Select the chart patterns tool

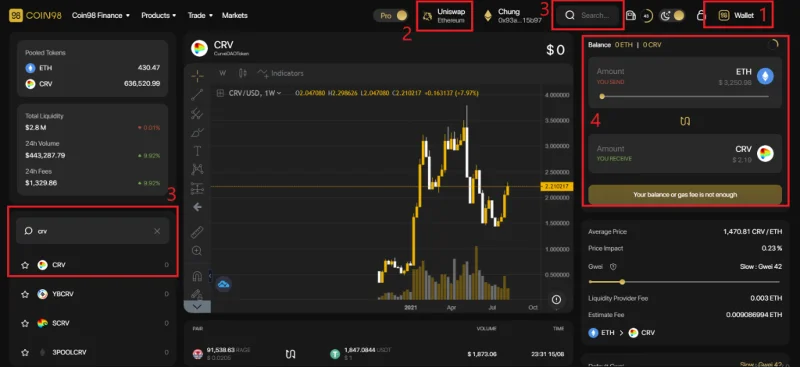click(197, 169)
